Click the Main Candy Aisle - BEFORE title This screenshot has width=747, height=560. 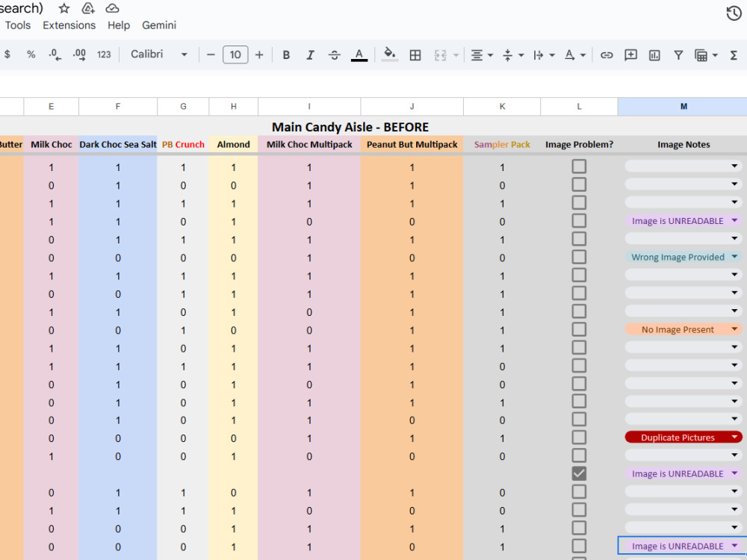[350, 127]
